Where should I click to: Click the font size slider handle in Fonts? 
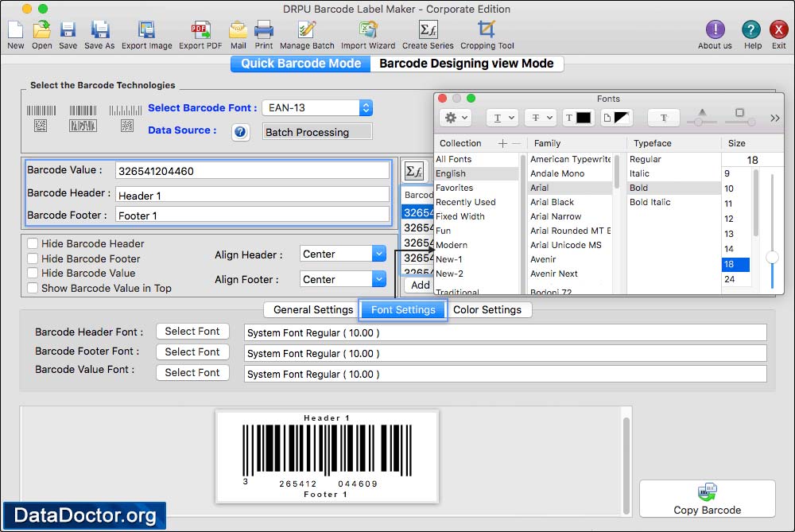772,257
